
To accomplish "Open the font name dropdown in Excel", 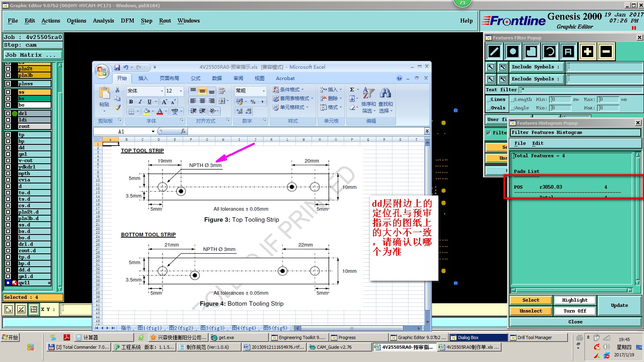I will click(162, 91).
